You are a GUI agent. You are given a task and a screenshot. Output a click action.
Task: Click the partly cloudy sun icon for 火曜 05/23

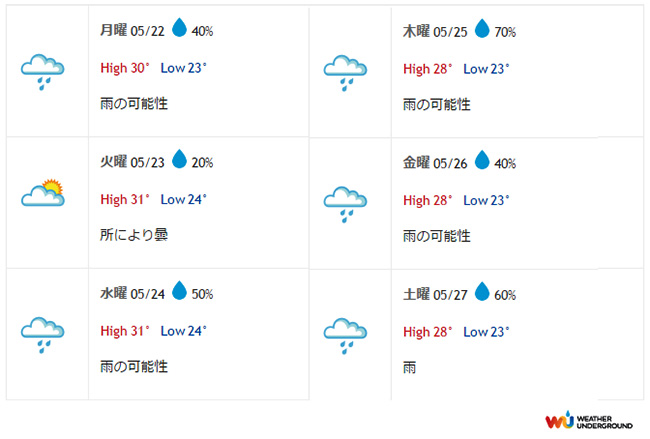(x=43, y=193)
